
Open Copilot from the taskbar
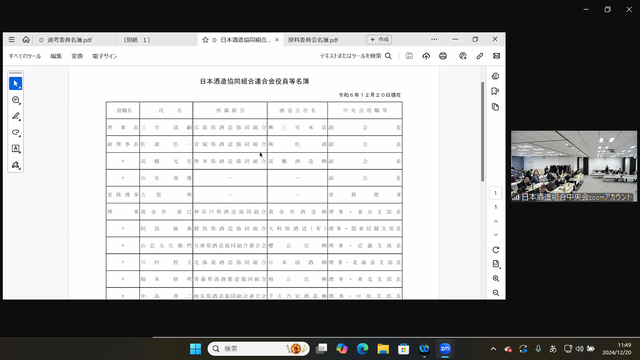point(342,349)
